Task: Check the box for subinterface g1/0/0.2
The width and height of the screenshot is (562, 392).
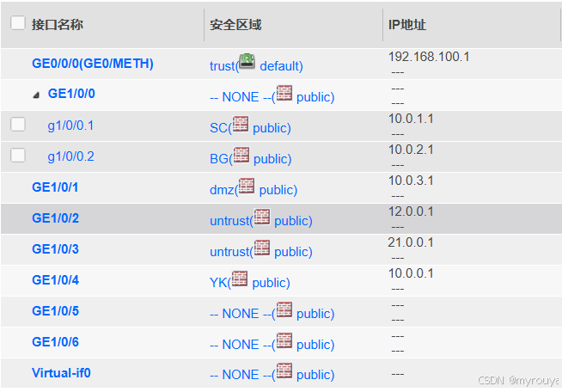Action: coord(17,156)
